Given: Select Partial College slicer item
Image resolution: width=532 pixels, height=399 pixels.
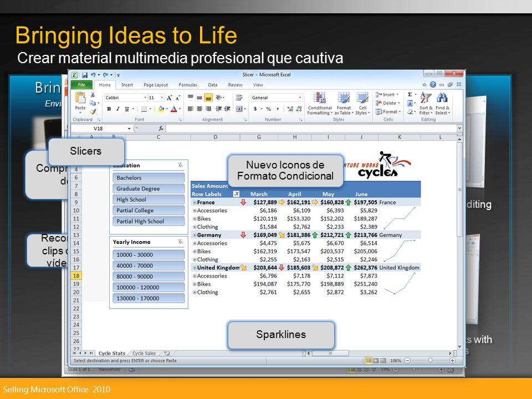Looking at the screenshot, I should [x=149, y=211].
